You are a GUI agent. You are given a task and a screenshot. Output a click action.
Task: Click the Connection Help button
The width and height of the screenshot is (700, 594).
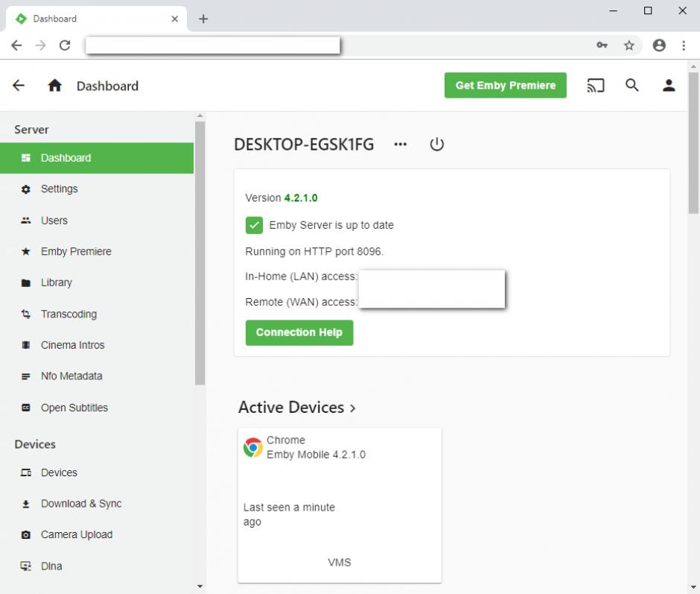point(299,332)
